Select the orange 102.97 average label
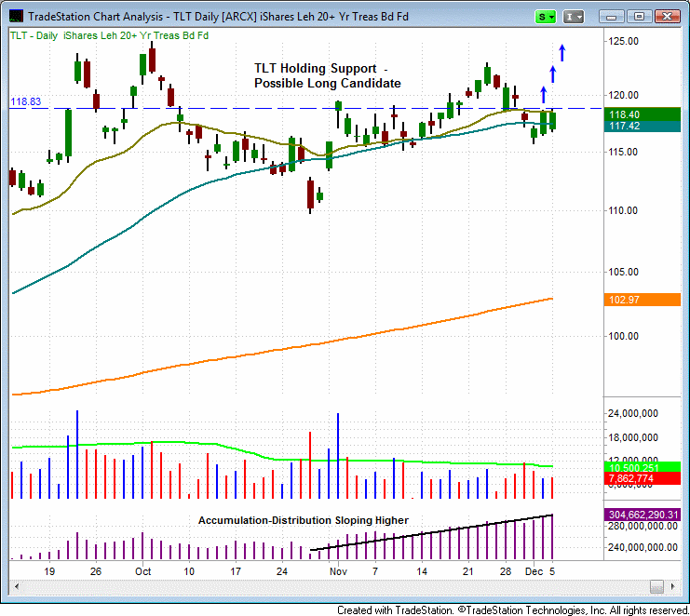Image resolution: width=690 pixels, height=616 pixels. [643, 300]
